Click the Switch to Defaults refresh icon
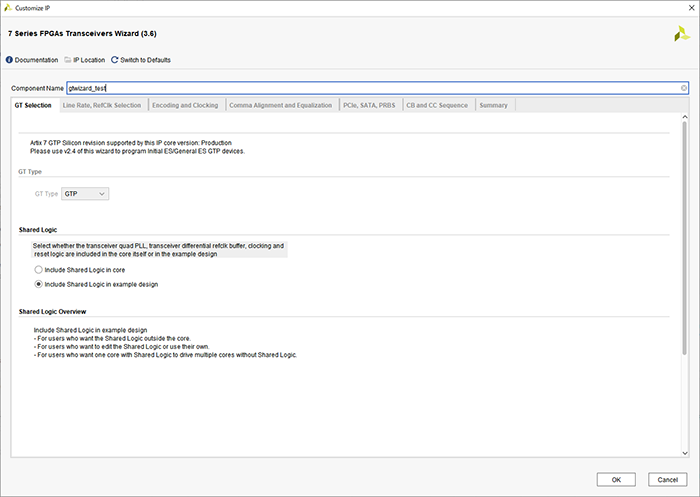 tap(115, 60)
